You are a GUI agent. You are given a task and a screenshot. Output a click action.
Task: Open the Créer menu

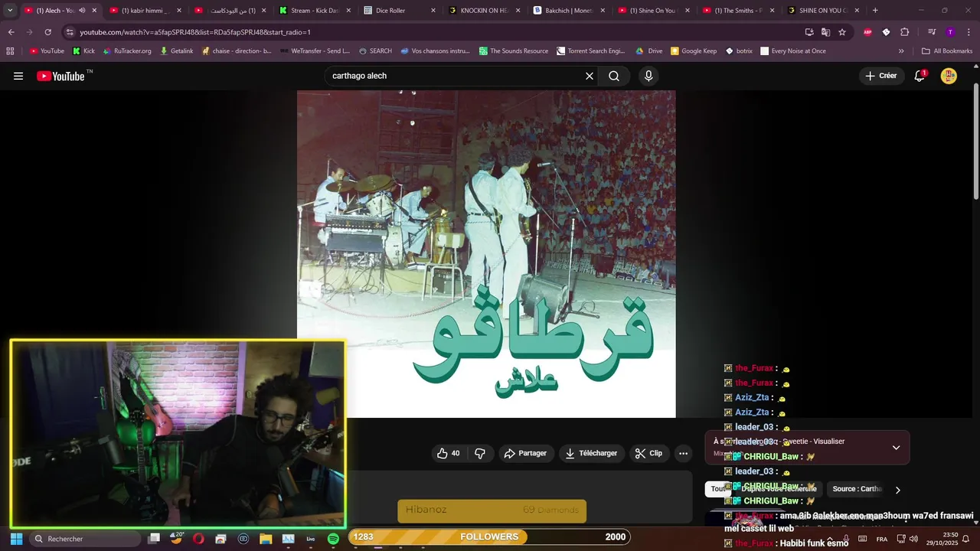coord(880,76)
